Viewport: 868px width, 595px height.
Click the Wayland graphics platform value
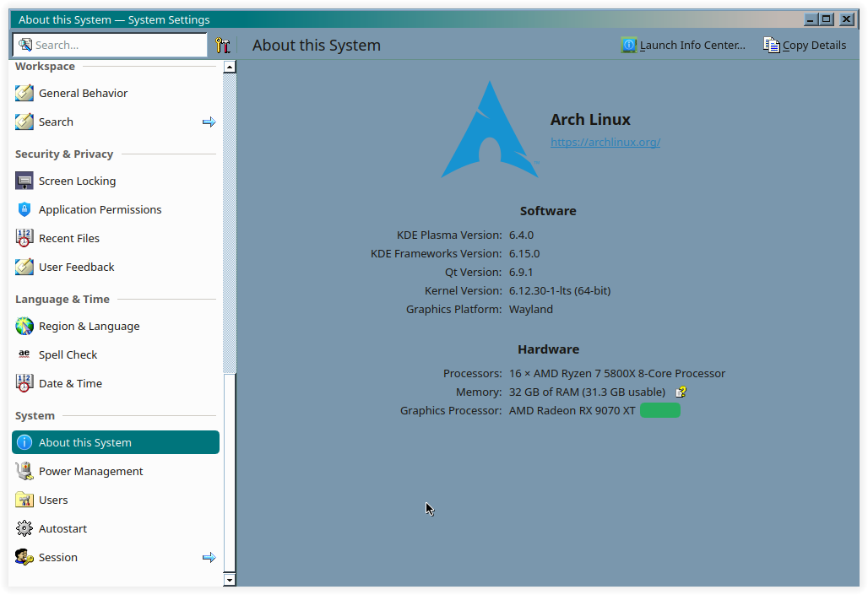coord(531,310)
